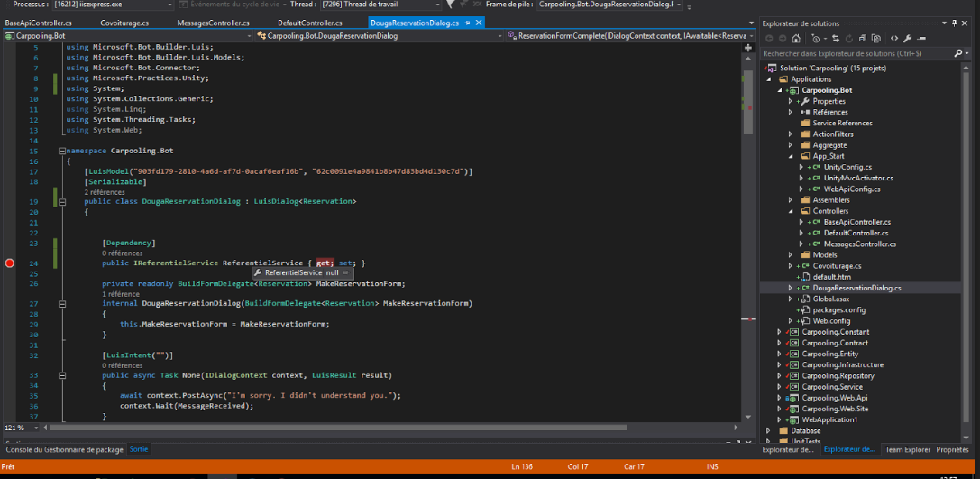Open the Pending Changes Filter dropdown arrow
The height and width of the screenshot is (479, 980).
tap(825, 38)
